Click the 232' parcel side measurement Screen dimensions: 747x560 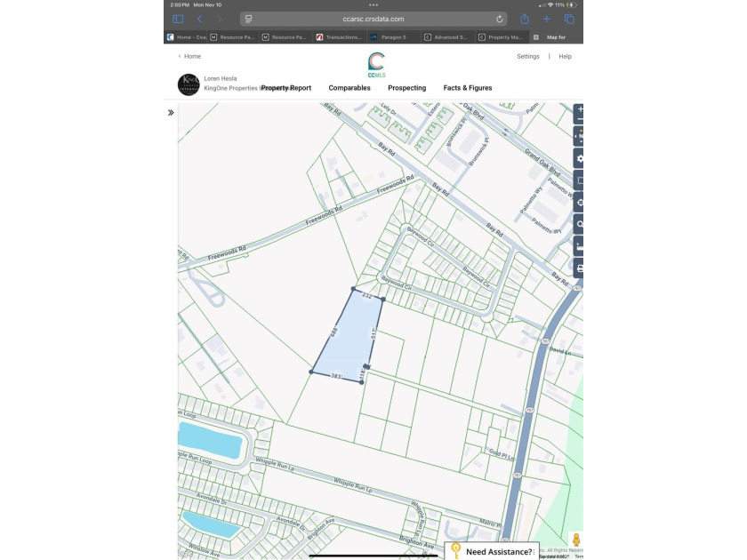pyautogui.click(x=366, y=296)
